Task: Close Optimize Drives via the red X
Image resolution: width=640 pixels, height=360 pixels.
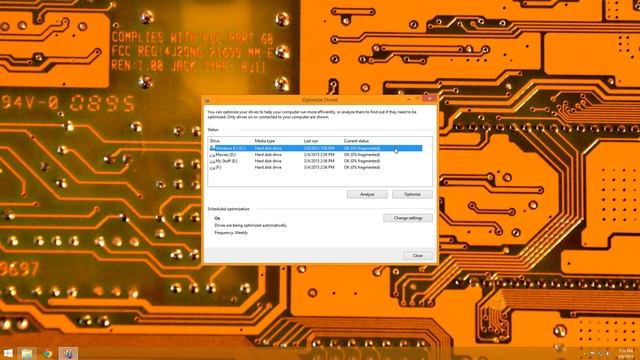Action: pyautogui.click(x=429, y=99)
